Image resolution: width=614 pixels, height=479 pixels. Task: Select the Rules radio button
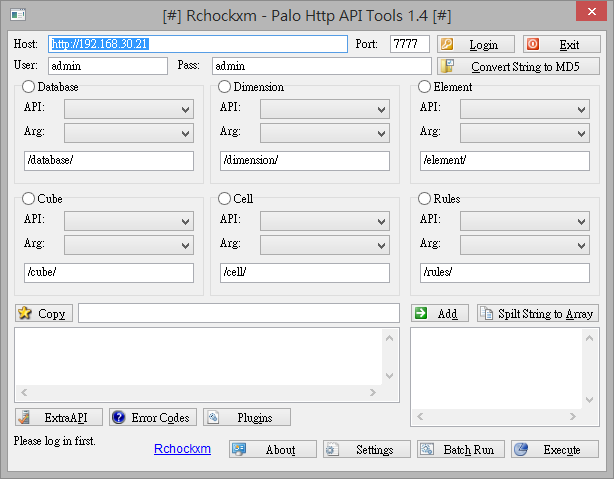click(x=424, y=199)
